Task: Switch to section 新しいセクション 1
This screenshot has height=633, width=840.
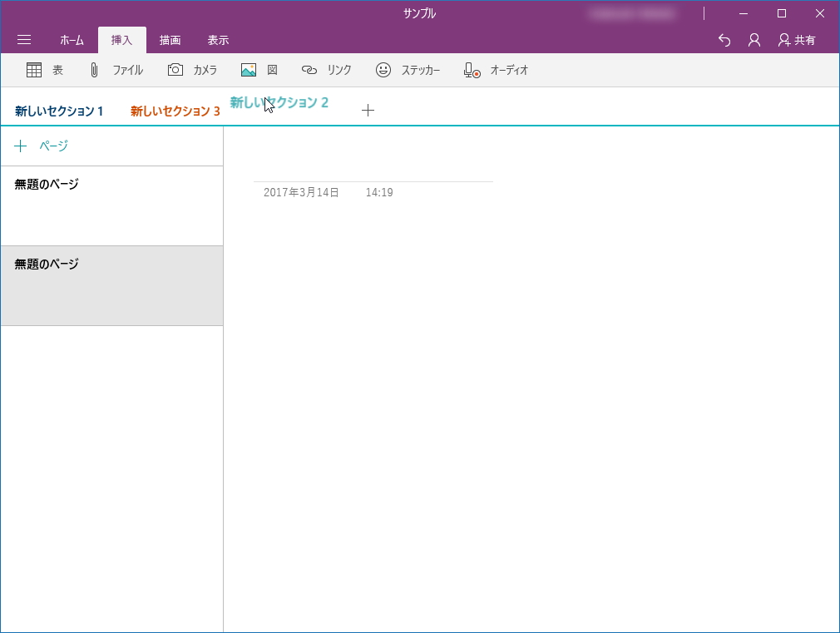Action: point(58,109)
